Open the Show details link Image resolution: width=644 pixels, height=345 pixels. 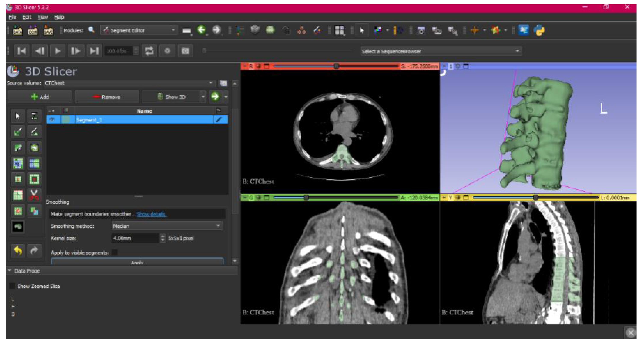(x=151, y=214)
